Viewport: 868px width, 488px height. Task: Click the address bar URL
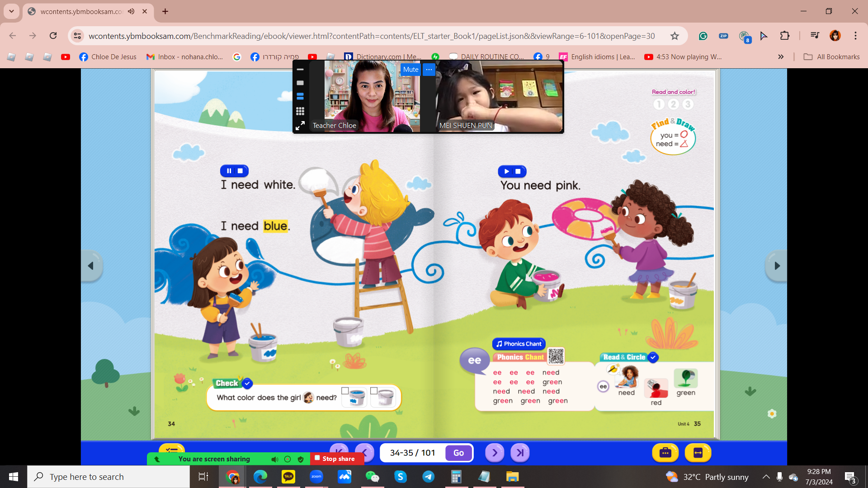coord(372,36)
